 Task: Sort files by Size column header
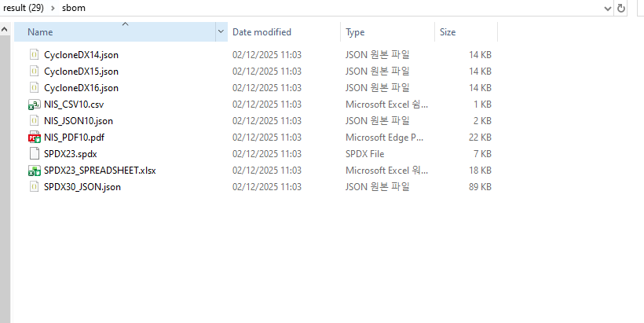(x=448, y=32)
